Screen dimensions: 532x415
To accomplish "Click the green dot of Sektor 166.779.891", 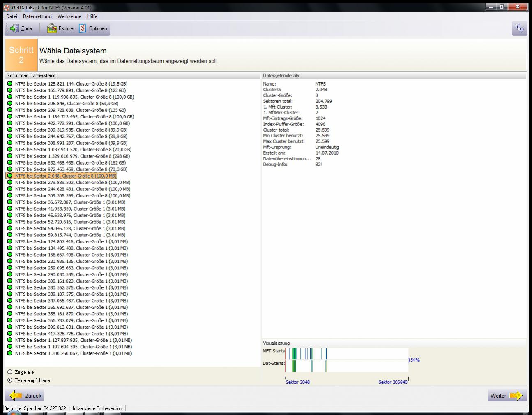I will click(x=10, y=90).
